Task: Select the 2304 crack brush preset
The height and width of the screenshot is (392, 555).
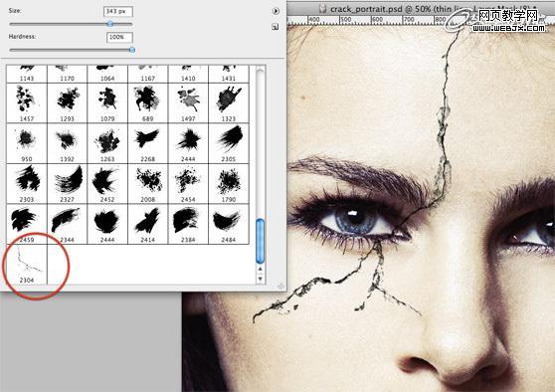Action: click(27, 265)
